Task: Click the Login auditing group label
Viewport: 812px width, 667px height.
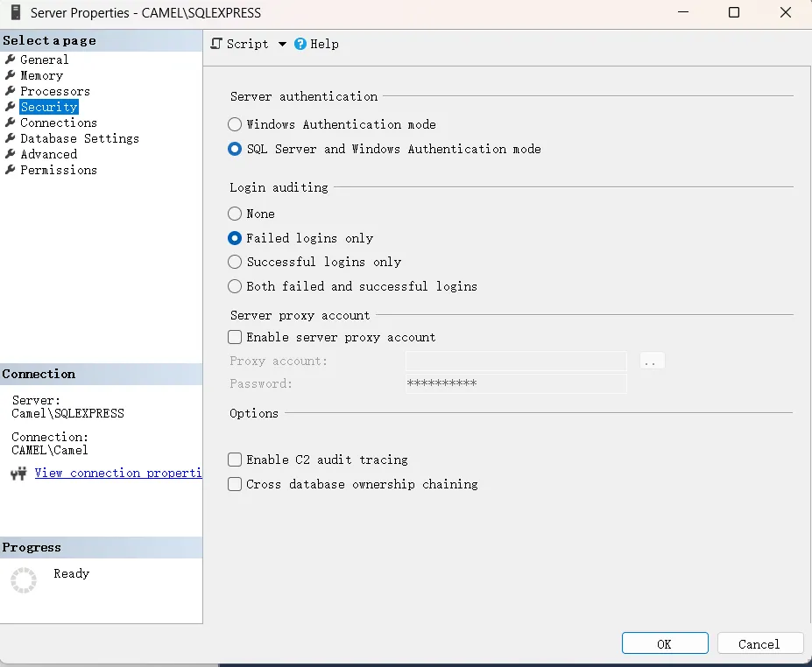Action: click(279, 187)
